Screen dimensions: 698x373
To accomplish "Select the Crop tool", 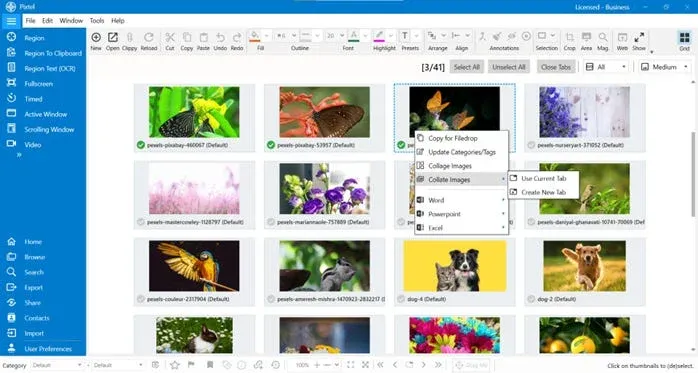I will pyautogui.click(x=569, y=37).
